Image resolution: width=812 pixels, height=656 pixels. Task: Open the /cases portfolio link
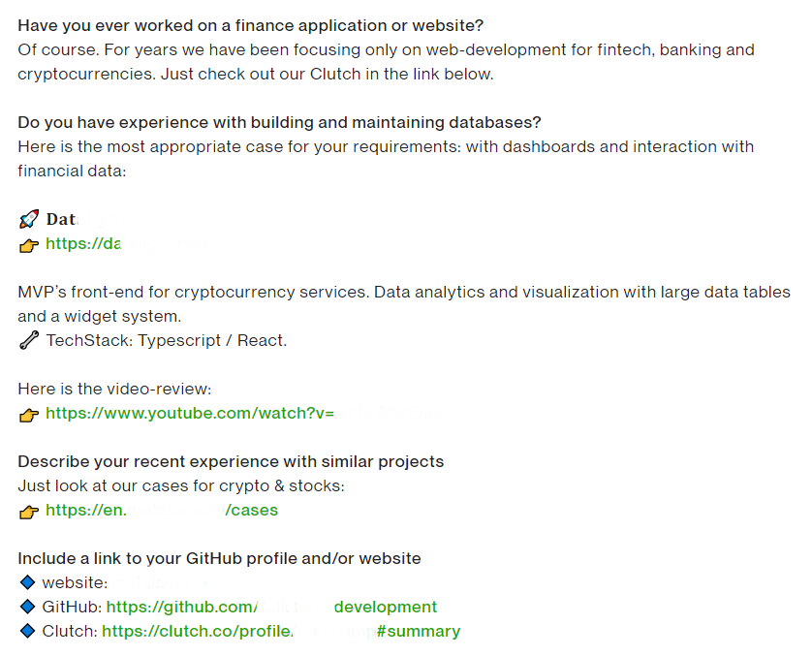pyautogui.click(x=162, y=510)
